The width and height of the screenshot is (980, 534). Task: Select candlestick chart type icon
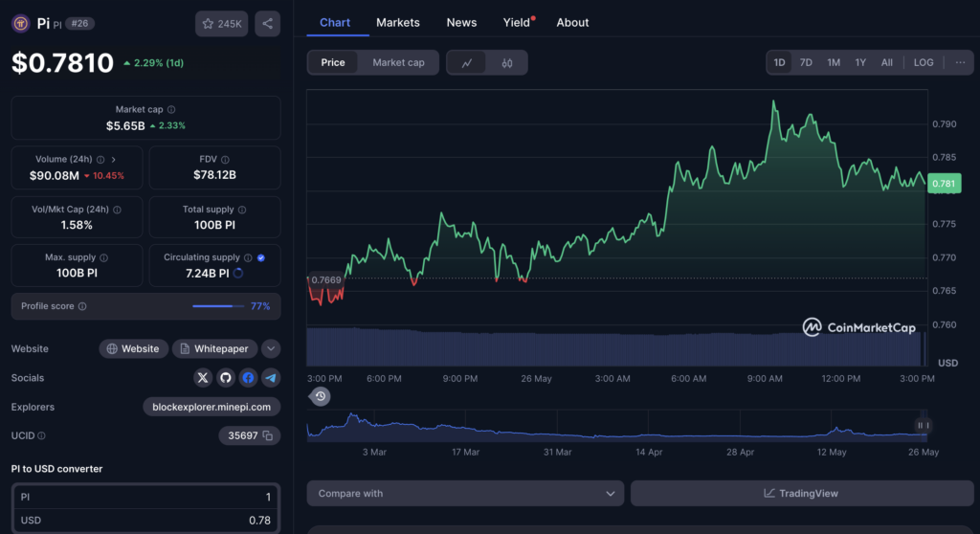tap(507, 62)
